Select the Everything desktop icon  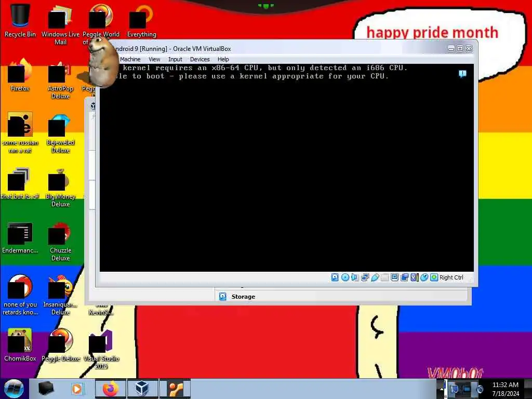pos(141,21)
